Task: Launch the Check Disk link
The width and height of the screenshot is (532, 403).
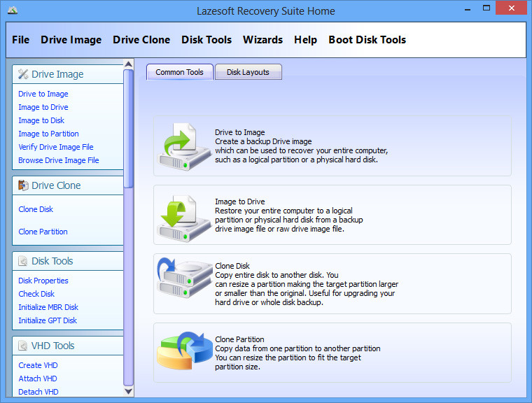Action: coord(36,294)
